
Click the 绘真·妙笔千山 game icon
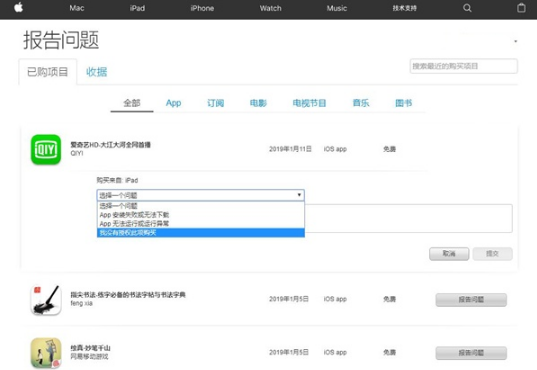point(46,353)
